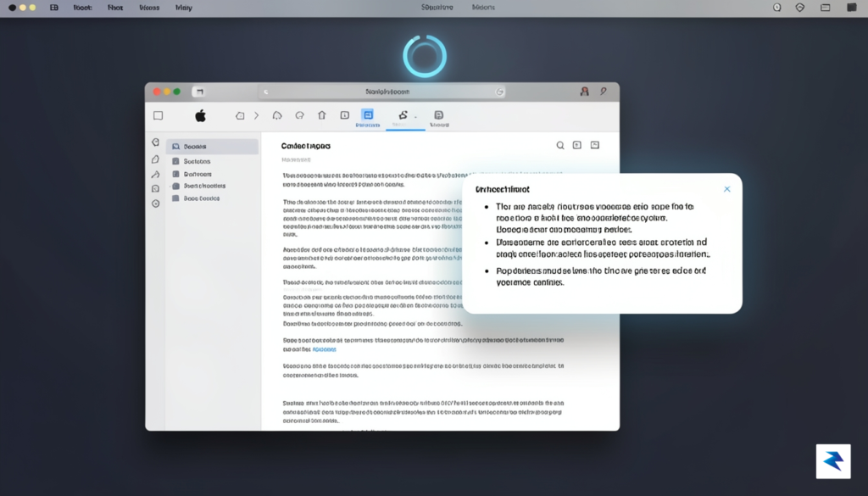The width and height of the screenshot is (868, 496).
Task: Click the window-shaped icon in the menu bar
Action: click(x=826, y=7)
